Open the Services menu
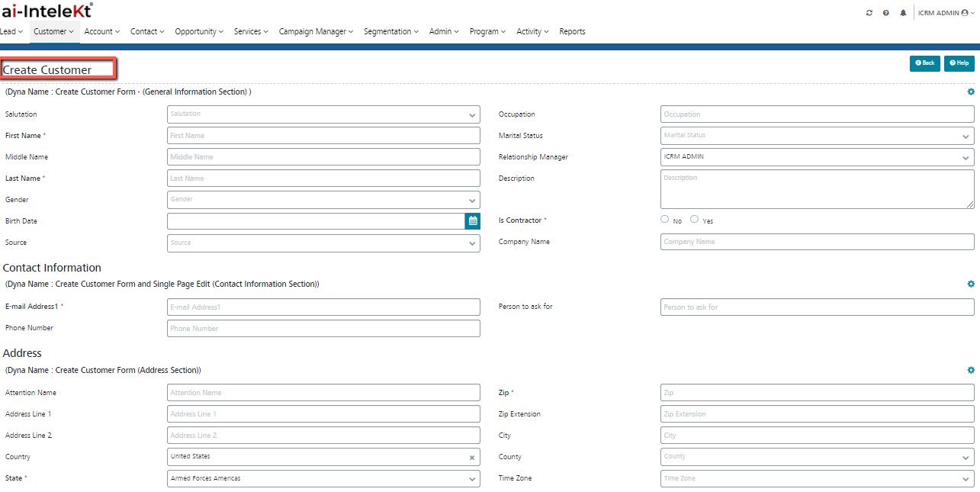This screenshot has width=980, height=492. (252, 31)
